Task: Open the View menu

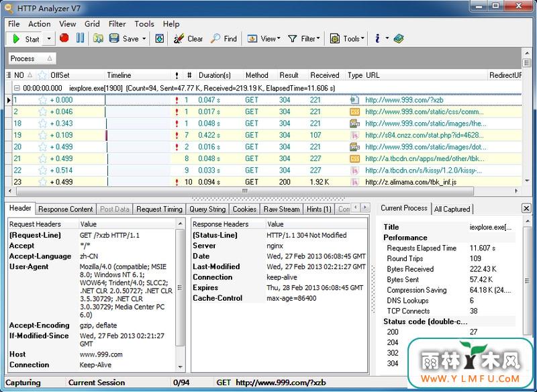Action: (x=68, y=24)
